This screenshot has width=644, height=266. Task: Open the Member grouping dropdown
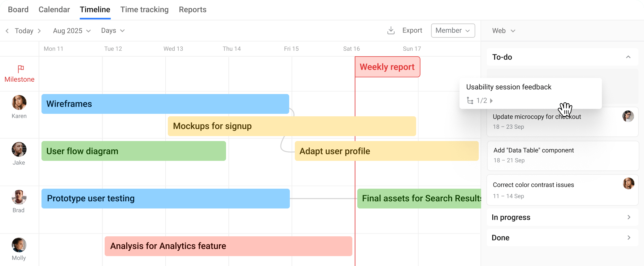[x=453, y=31]
